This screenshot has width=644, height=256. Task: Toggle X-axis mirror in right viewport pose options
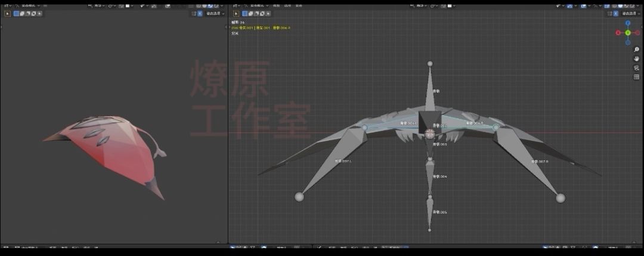tap(616, 14)
